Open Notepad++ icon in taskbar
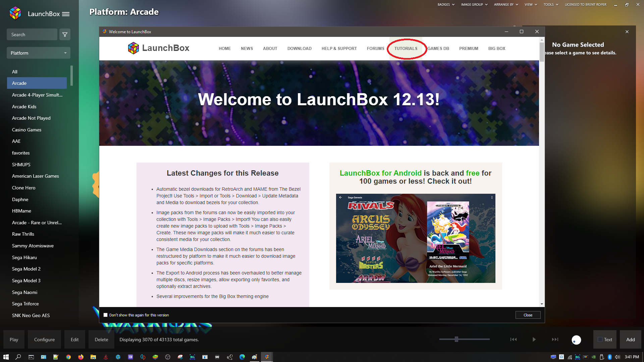The height and width of the screenshot is (362, 644). (x=56, y=357)
